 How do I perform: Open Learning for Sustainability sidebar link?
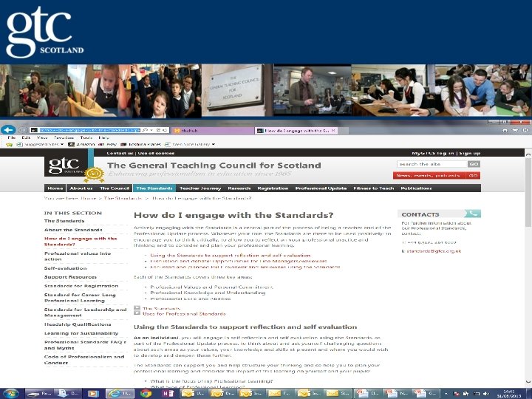pyautogui.click(x=81, y=333)
